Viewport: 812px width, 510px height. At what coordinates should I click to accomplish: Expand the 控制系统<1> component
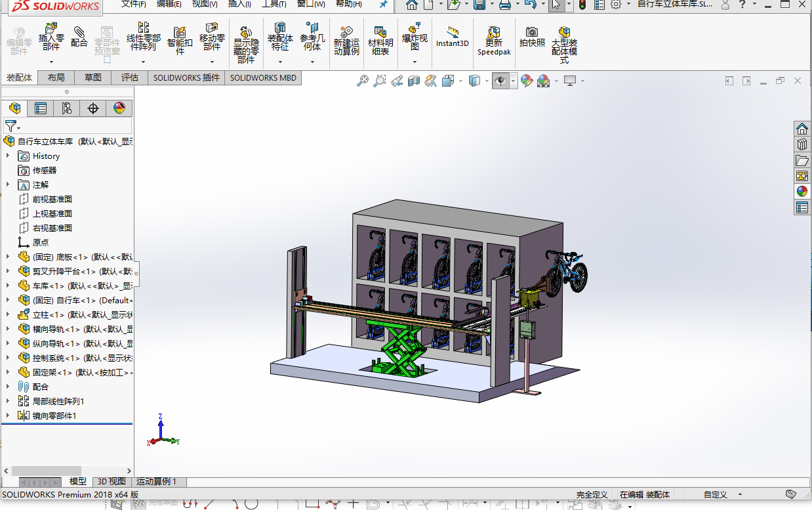point(8,358)
